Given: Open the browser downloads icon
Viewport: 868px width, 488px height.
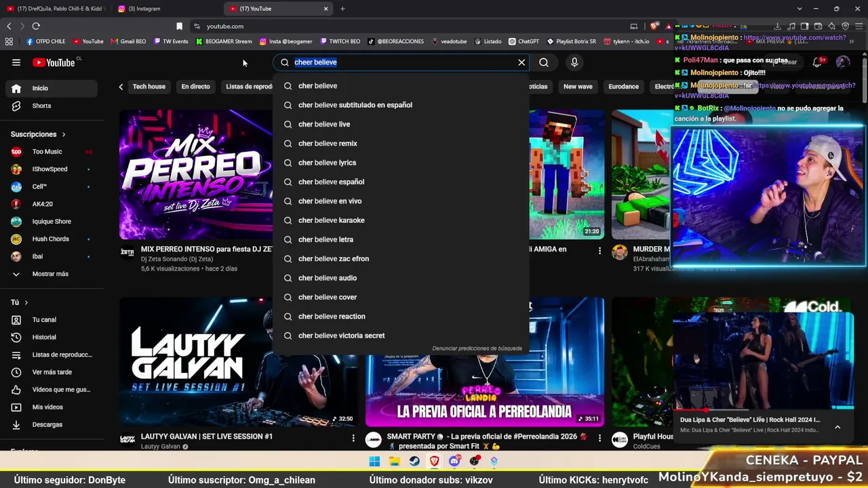Looking at the screenshot, I should point(778,26).
